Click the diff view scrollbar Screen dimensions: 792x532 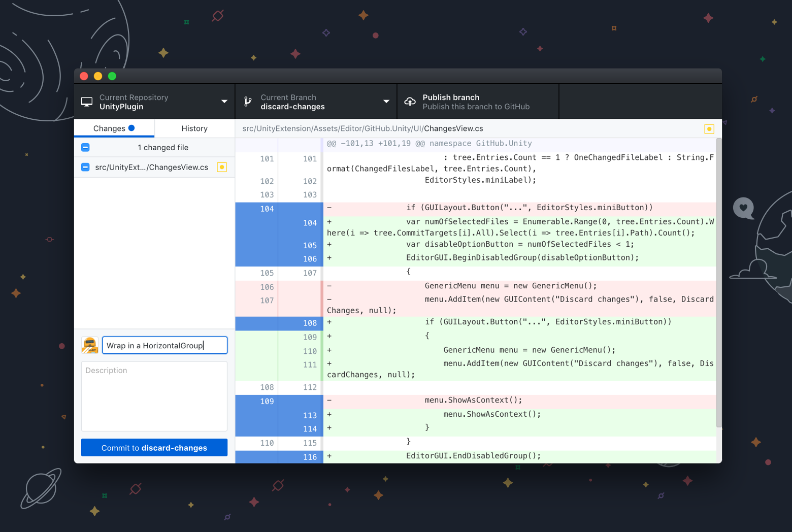(719, 284)
